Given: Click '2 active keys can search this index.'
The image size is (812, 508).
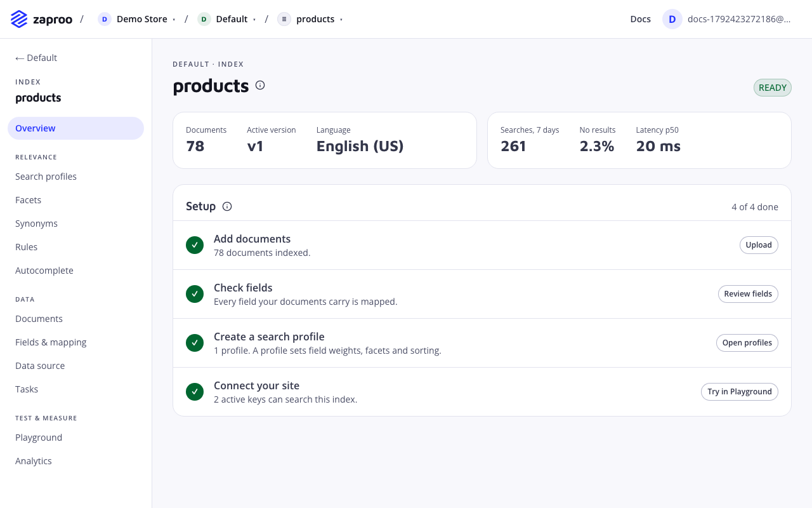Looking at the screenshot, I should click(285, 399).
